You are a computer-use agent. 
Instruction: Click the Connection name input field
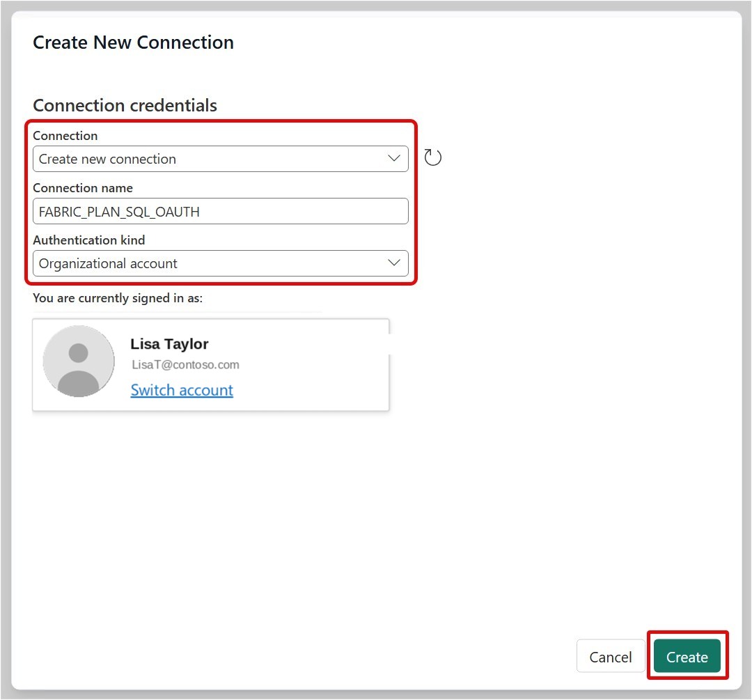click(x=221, y=211)
